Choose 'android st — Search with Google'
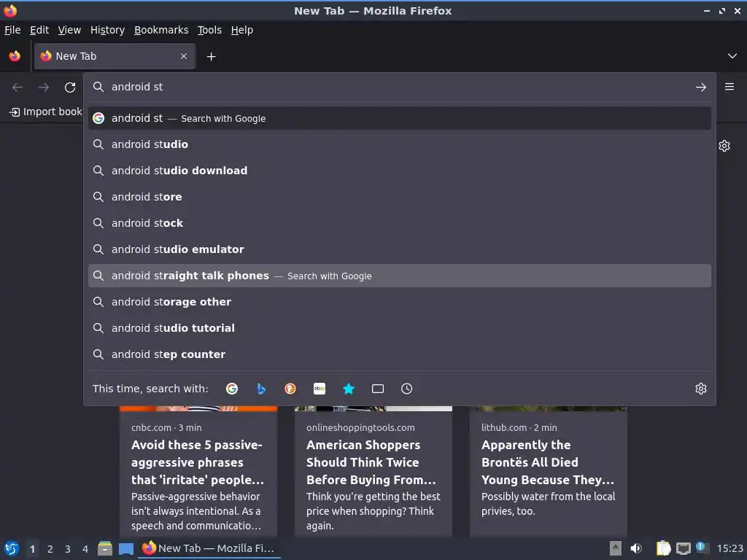This screenshot has height=560, width=747. (x=399, y=118)
